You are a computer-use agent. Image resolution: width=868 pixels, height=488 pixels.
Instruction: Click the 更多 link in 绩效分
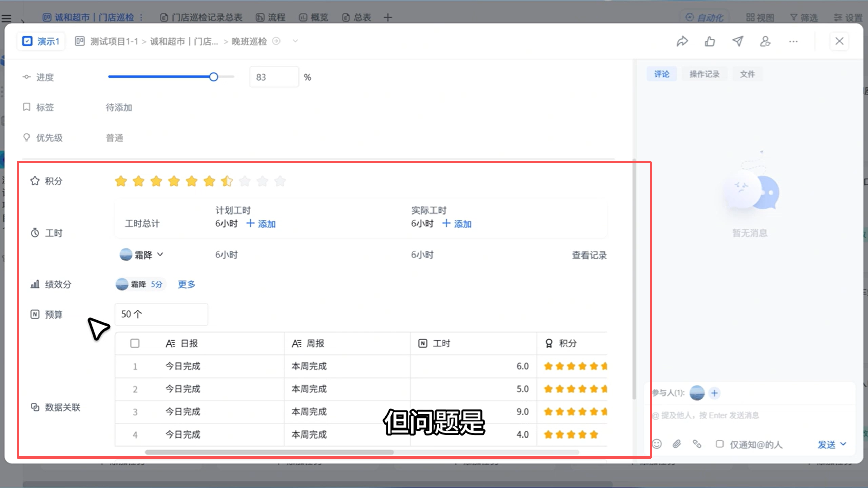tap(187, 284)
